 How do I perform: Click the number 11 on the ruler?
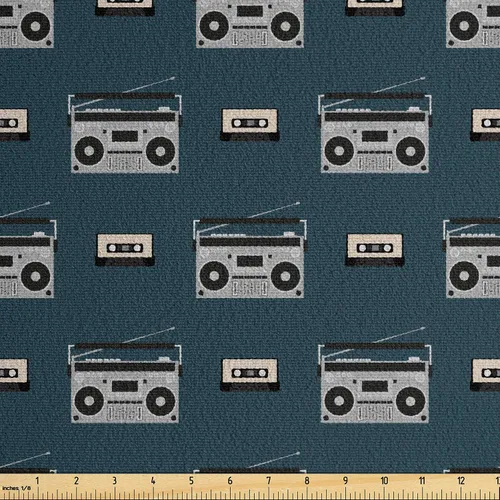click(422, 480)
